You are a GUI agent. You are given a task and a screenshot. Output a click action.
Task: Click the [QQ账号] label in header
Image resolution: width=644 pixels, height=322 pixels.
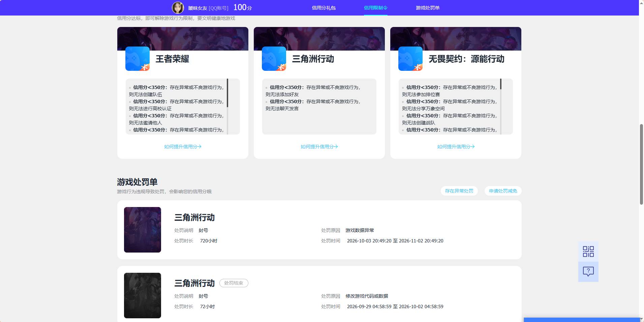[x=218, y=8]
